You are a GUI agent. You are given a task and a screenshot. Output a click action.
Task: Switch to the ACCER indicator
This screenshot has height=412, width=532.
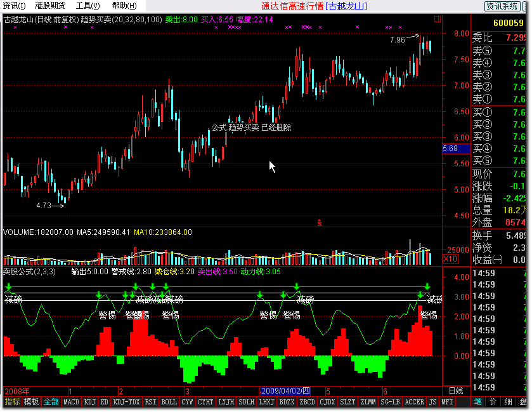click(415, 402)
